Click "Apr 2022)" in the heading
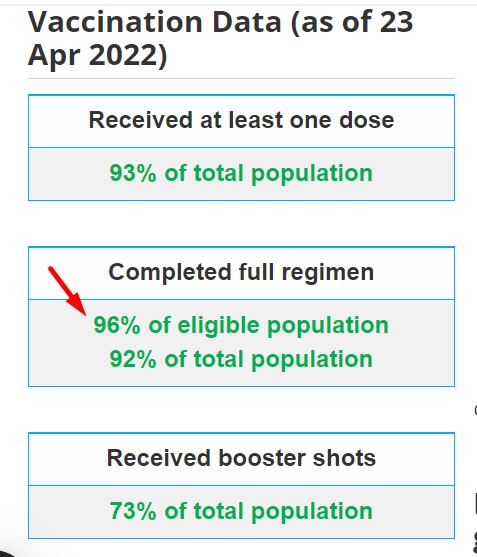The image size is (477, 557). tap(97, 55)
